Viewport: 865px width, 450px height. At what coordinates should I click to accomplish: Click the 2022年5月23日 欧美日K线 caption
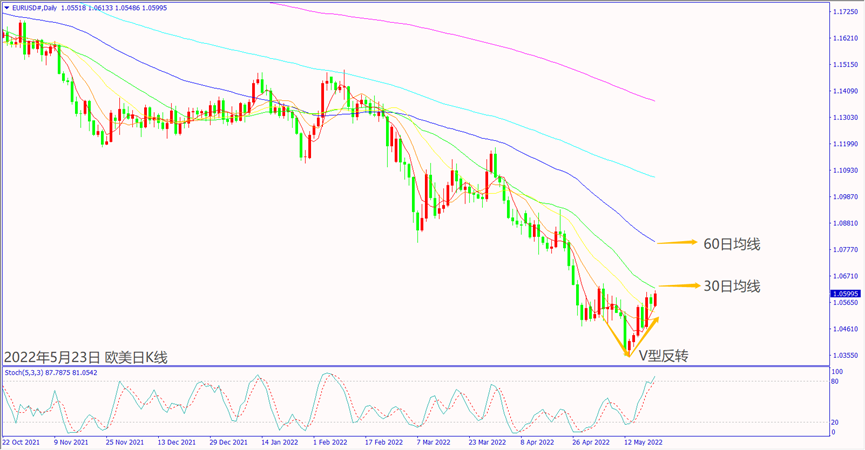coord(86,356)
